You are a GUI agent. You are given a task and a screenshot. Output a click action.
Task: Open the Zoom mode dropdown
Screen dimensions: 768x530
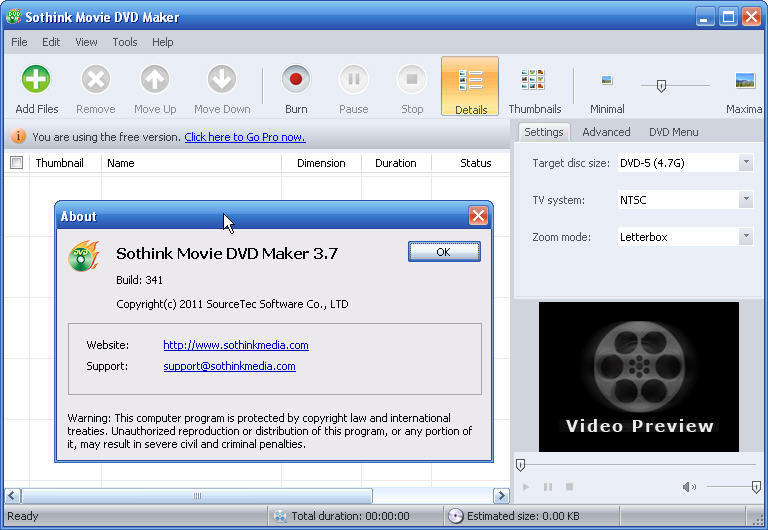[745, 237]
